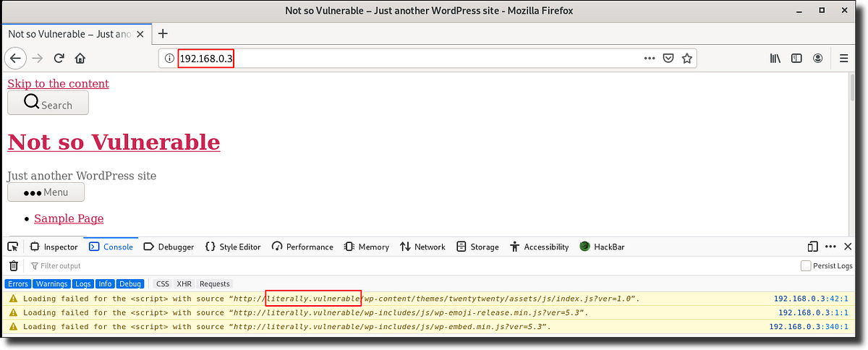Viewport: 868px width, 350px height.
Task: Show site information icon in URL bar
Action: point(169,59)
